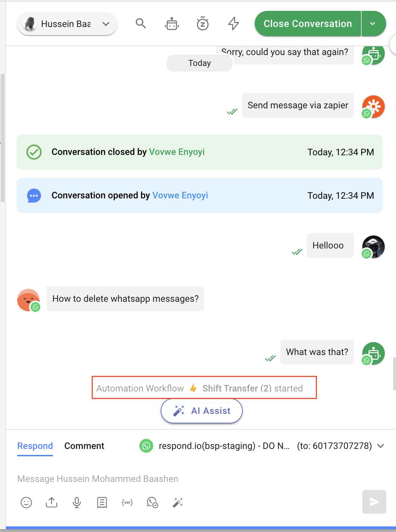Switch to the Respond tab
This screenshot has width=396, height=532.
tap(35, 446)
